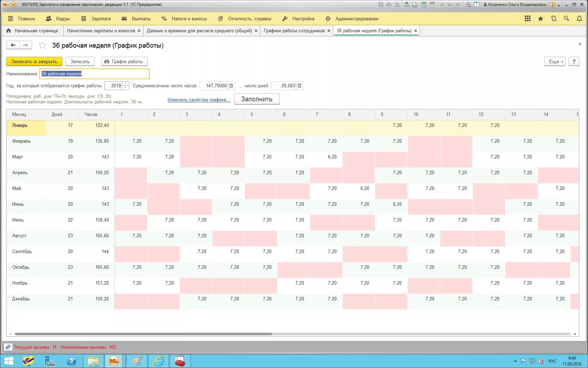This screenshot has height=368, width=588.
Task: Click the zoom magnifier icon in title bar
Action: (x=468, y=5)
